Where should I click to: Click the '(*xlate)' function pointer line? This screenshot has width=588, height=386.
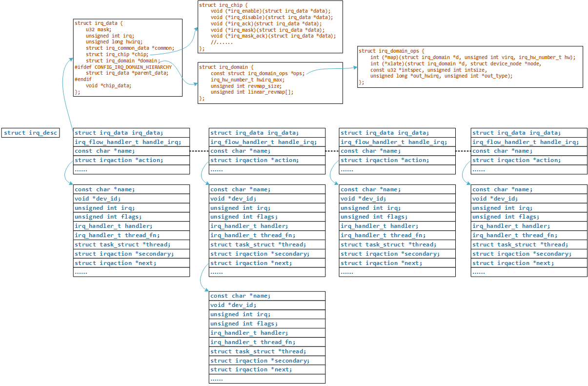point(455,63)
